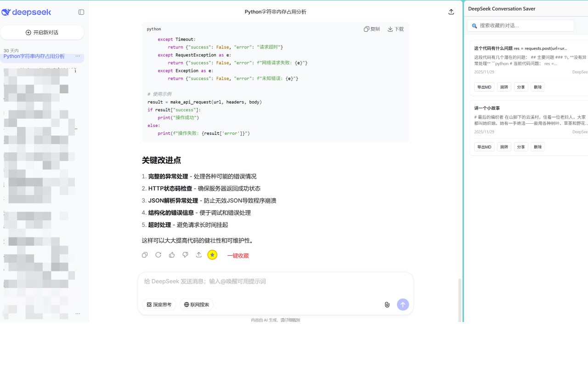588x368 pixels.
Task: Attach a file with the paperclip icon
Action: pos(387,305)
